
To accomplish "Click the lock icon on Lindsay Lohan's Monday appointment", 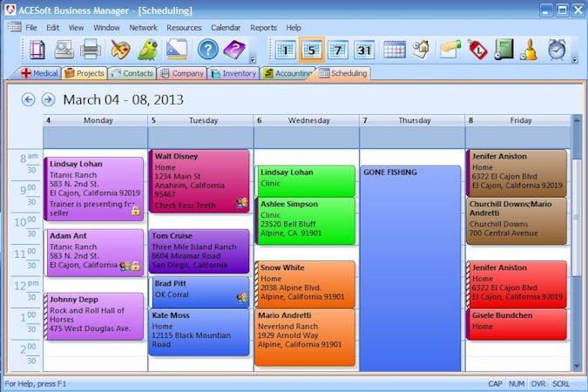I will tap(136, 211).
